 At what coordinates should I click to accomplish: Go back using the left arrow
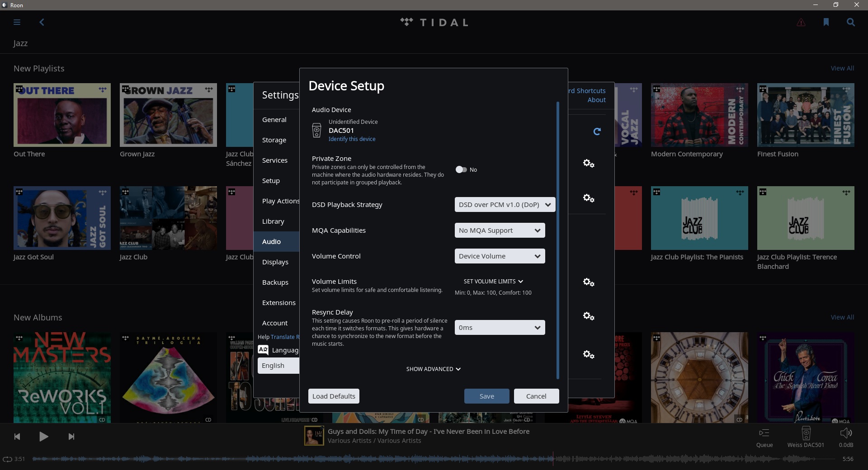click(42, 22)
